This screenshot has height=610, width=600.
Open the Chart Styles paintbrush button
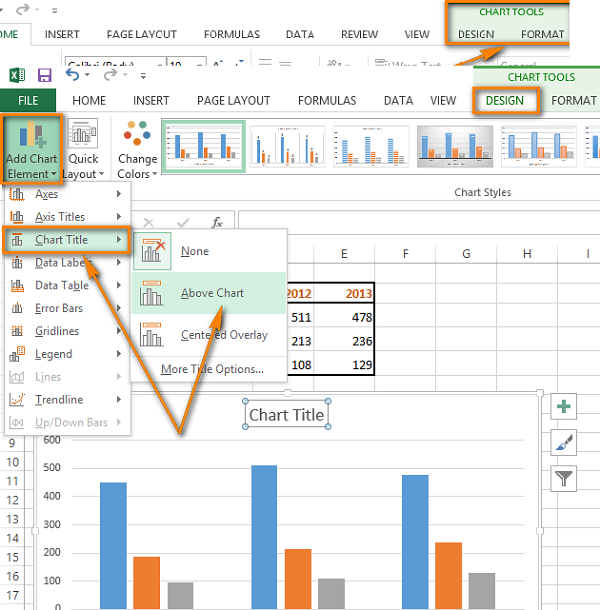click(564, 442)
